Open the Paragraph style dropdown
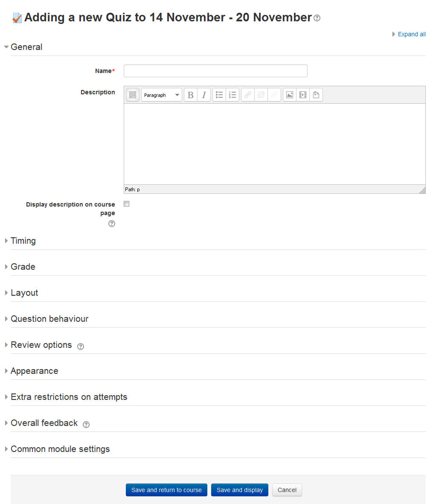The width and height of the screenshot is (433, 504). point(161,95)
